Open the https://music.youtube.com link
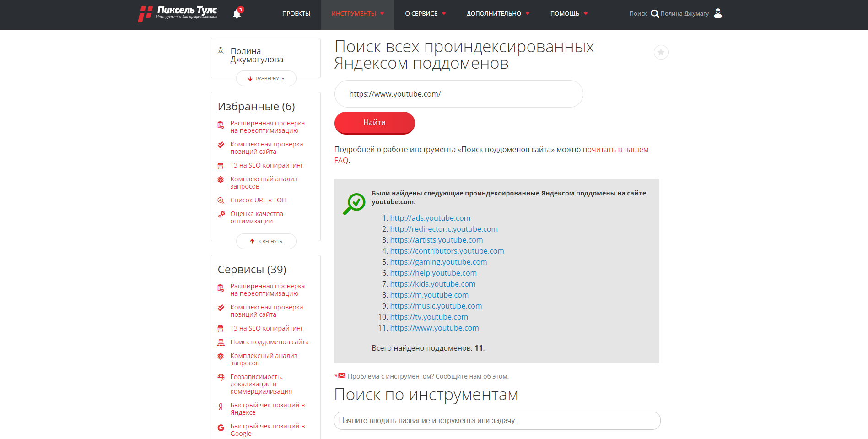This screenshot has width=868, height=439. coord(436,306)
